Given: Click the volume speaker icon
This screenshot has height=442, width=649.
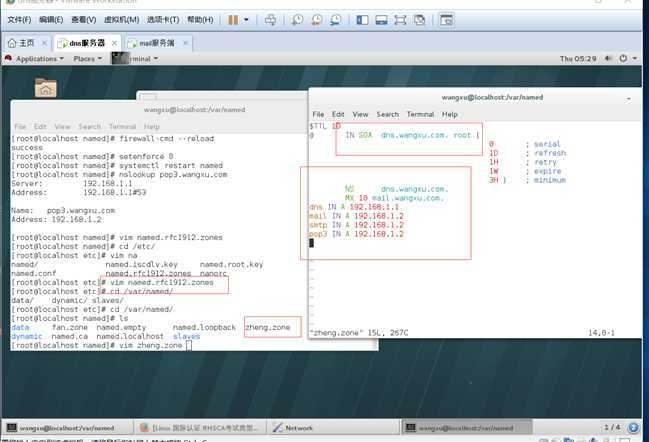Looking at the screenshot, I should point(608,59).
